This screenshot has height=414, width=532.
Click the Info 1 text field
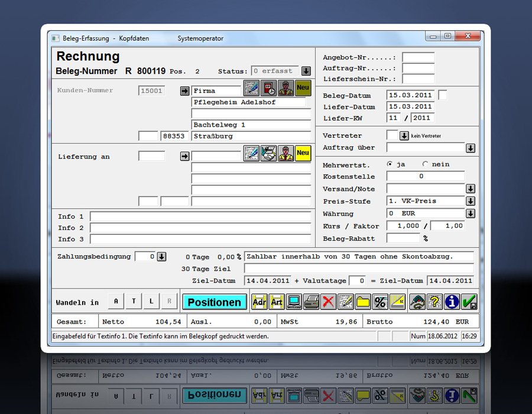pos(200,216)
